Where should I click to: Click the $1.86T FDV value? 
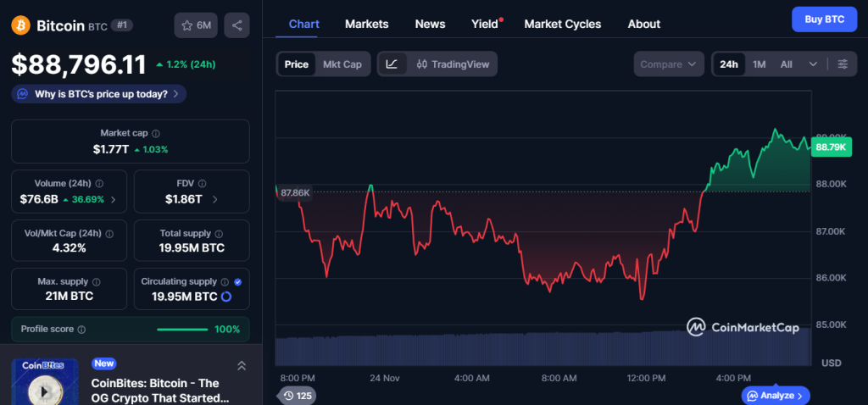(x=183, y=200)
